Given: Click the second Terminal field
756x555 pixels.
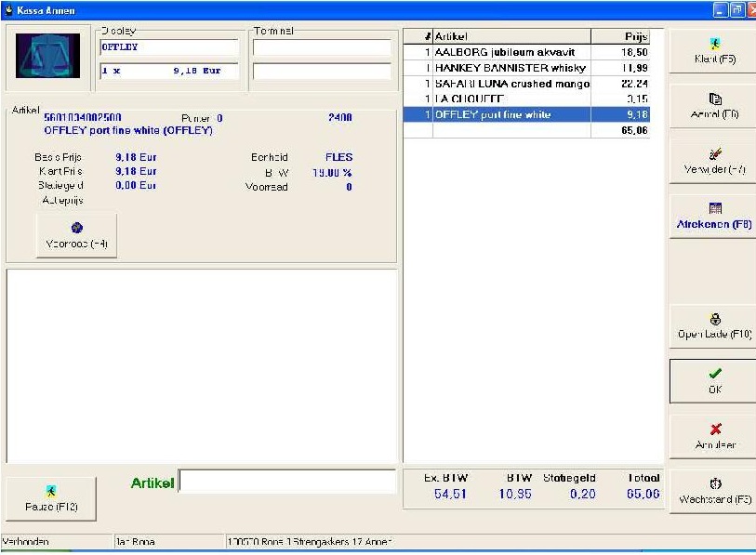Looking at the screenshot, I should 322,72.
